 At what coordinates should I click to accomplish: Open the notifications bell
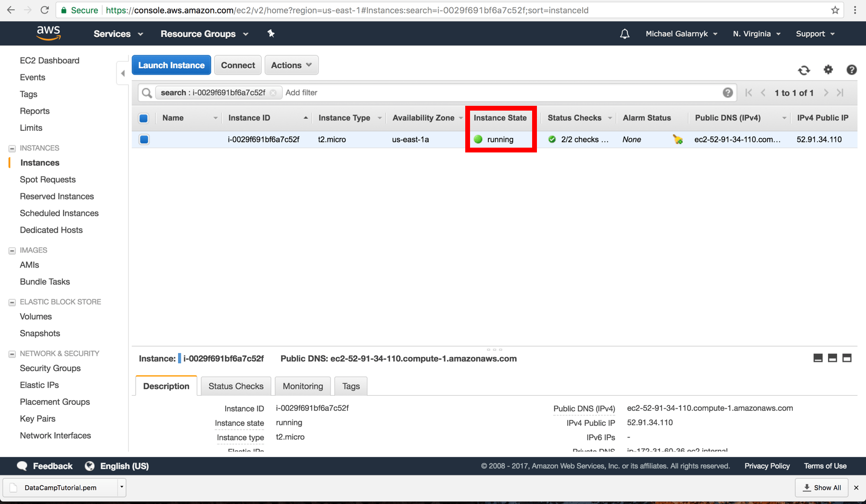tap(624, 33)
